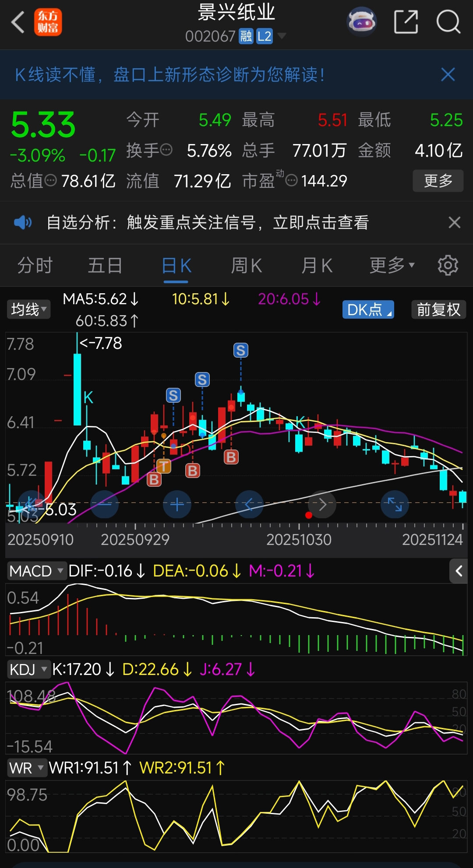Viewport: 473px width, 868px height.
Task: Tap the DIF:-0.16 value
Action: pos(107,571)
